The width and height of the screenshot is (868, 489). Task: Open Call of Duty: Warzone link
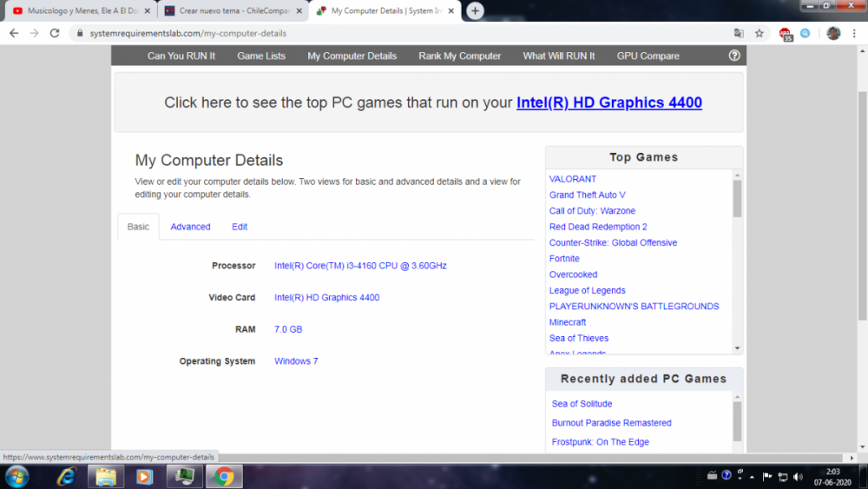click(592, 211)
